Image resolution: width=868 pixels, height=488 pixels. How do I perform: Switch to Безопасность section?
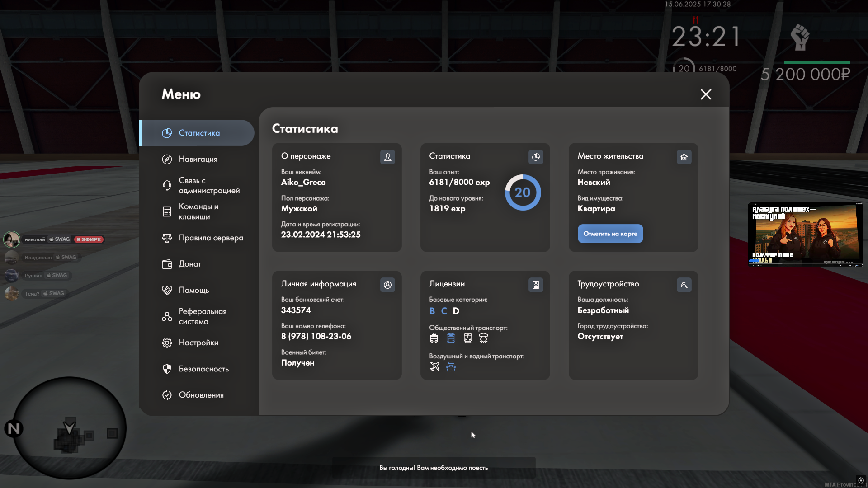click(203, 369)
